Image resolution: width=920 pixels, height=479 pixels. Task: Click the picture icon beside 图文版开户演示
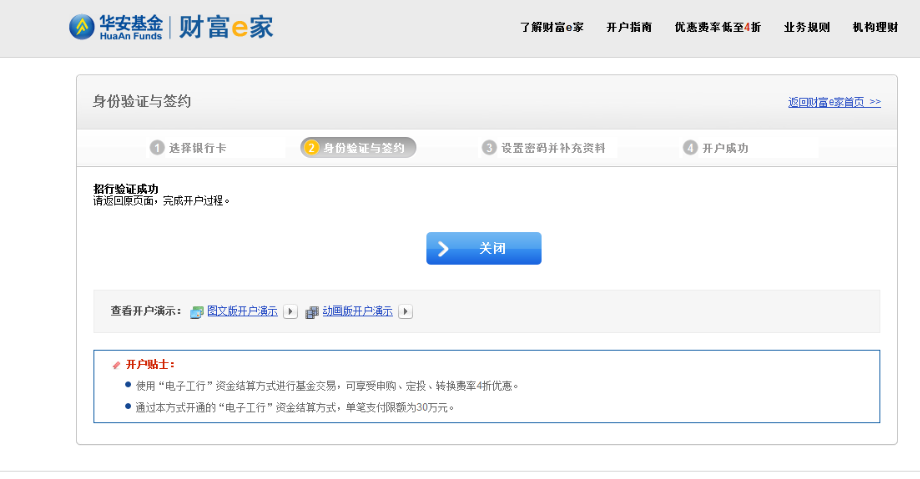pyautogui.click(x=197, y=312)
